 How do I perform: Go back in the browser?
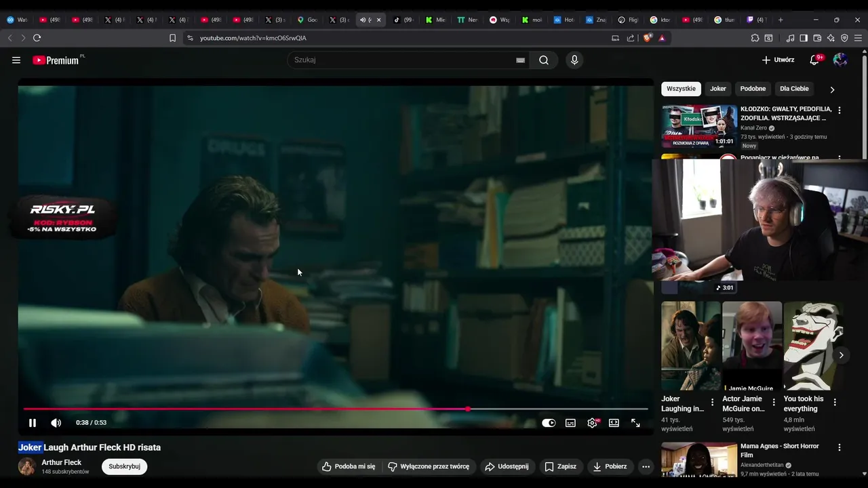coord(10,38)
